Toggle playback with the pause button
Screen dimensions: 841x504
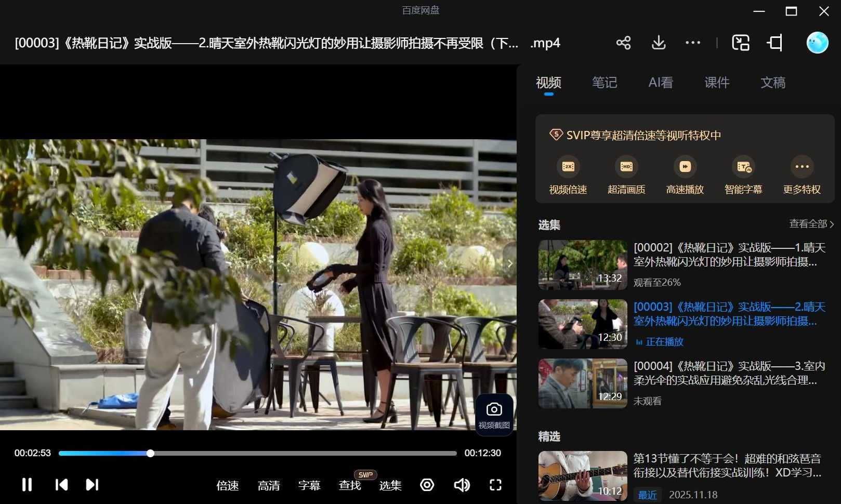coord(27,485)
